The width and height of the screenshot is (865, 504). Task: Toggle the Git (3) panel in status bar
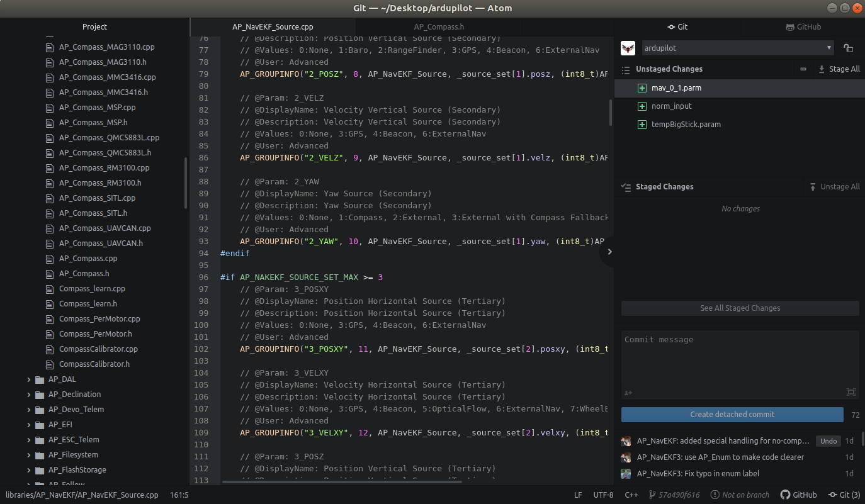pos(844,495)
